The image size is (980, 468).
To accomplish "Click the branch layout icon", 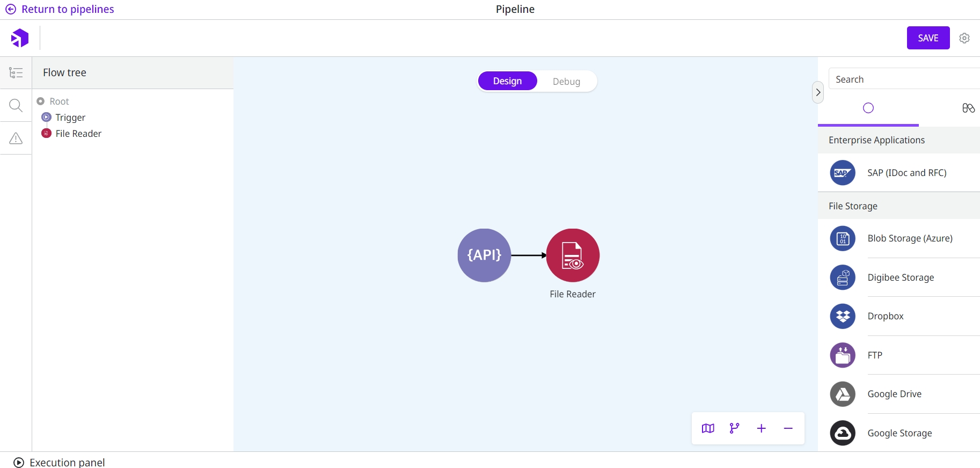I will (x=734, y=428).
